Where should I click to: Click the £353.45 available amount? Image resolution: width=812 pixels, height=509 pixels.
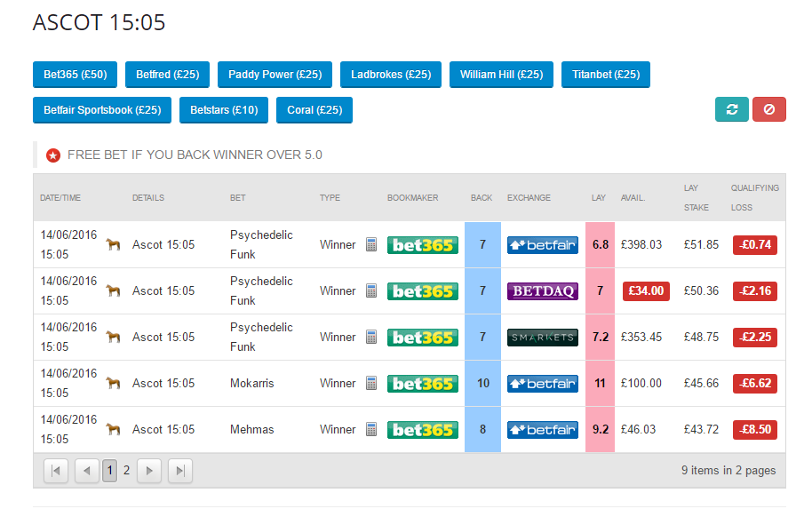[641, 337]
